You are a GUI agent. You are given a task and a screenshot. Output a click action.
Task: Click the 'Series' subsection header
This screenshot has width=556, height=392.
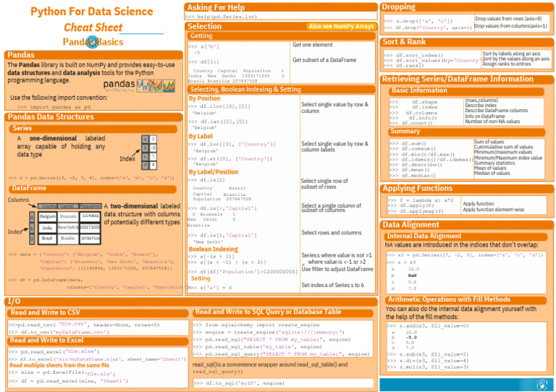click(22, 128)
